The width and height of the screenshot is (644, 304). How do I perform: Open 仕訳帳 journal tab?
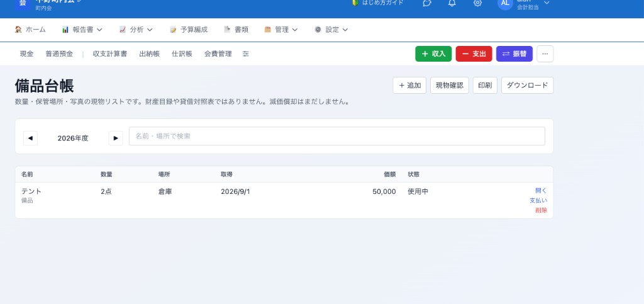182,54
